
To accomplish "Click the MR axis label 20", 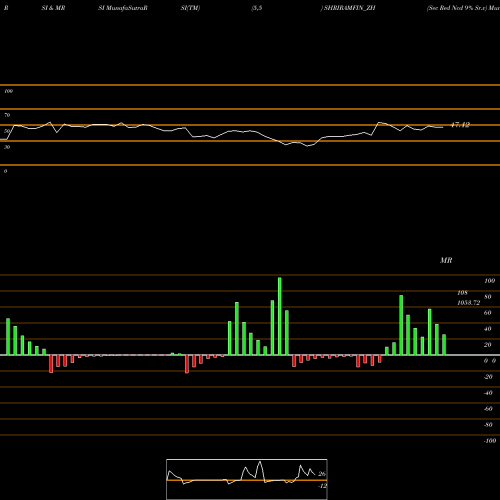I will [488, 345].
